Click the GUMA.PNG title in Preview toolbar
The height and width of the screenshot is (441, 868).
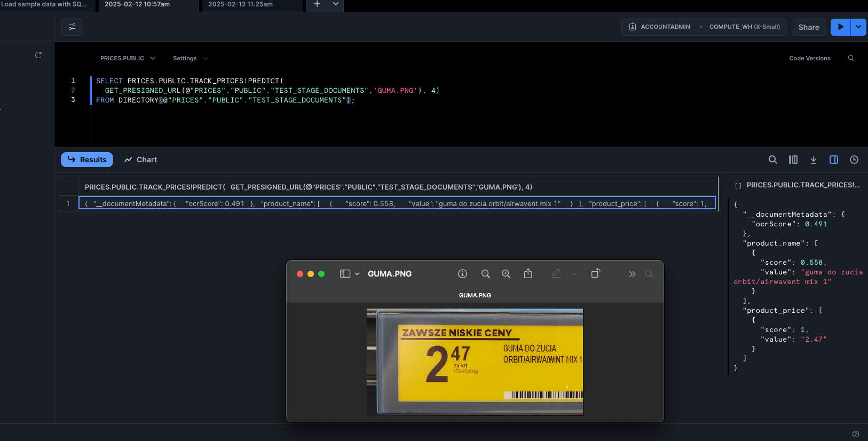(390, 274)
